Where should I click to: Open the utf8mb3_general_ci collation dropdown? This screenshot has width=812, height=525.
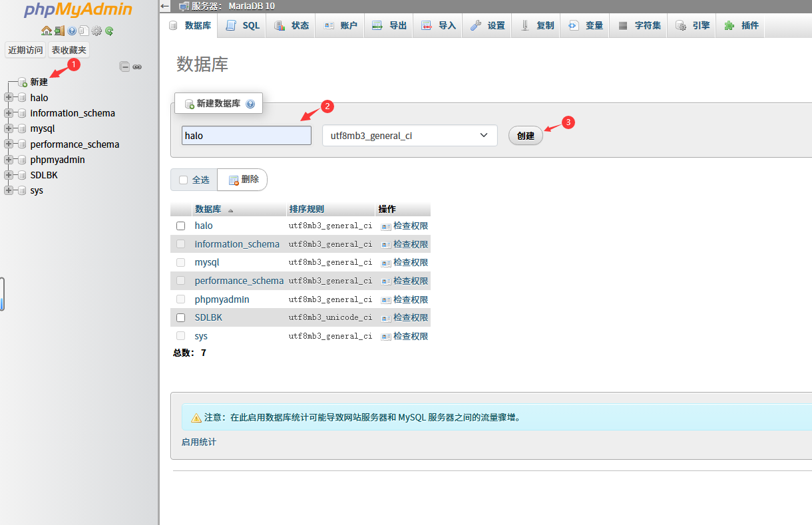409,135
